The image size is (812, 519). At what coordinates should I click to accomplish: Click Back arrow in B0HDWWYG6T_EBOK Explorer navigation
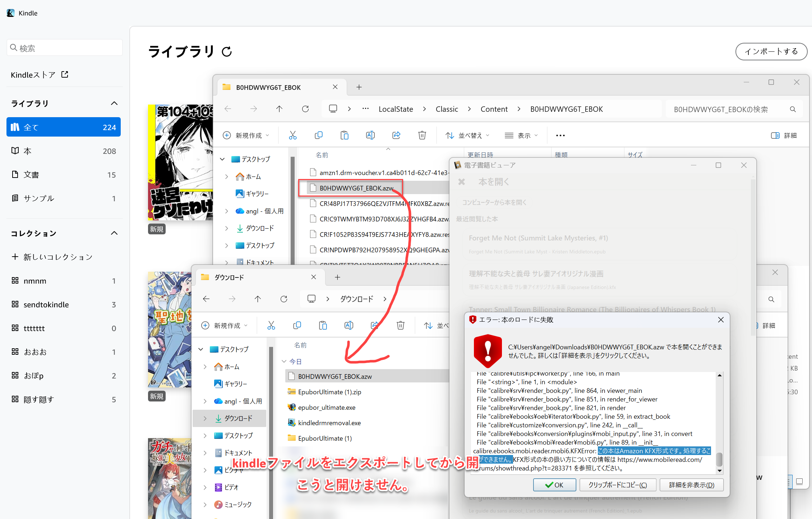(228, 109)
